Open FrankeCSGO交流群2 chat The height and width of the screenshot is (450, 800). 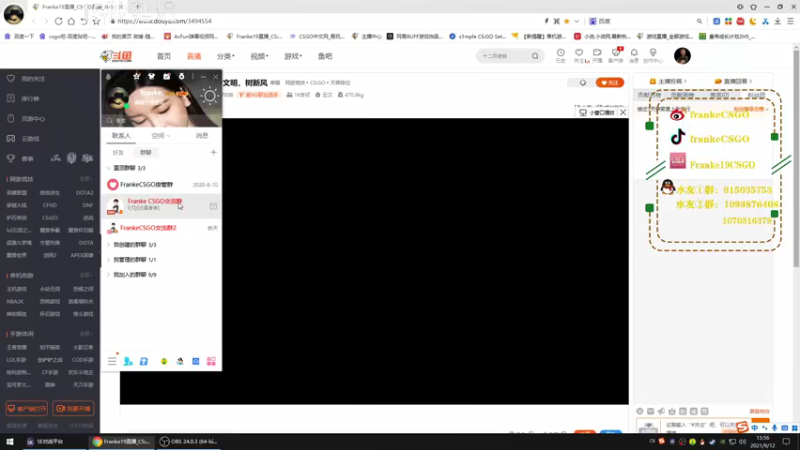point(162,228)
